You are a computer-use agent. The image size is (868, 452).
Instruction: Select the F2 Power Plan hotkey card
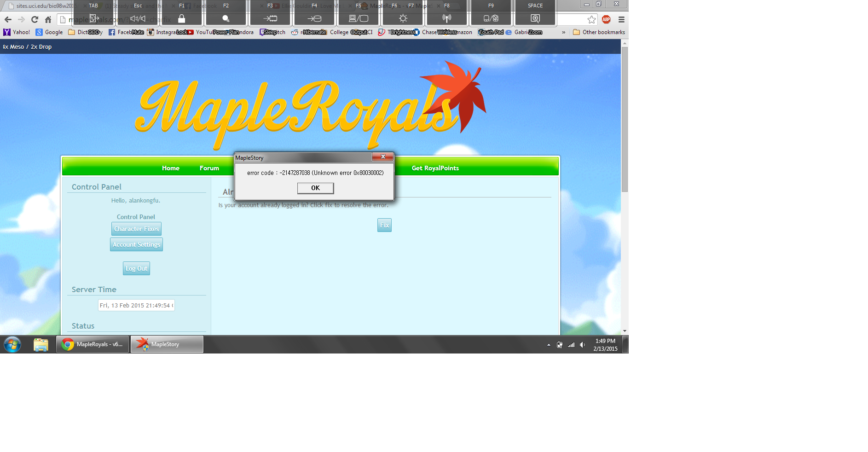[x=226, y=18]
